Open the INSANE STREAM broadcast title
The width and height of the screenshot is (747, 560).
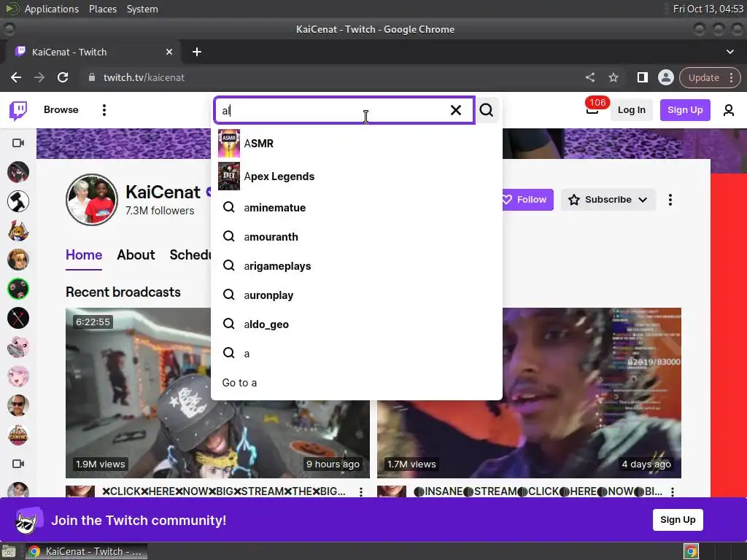pos(538,491)
